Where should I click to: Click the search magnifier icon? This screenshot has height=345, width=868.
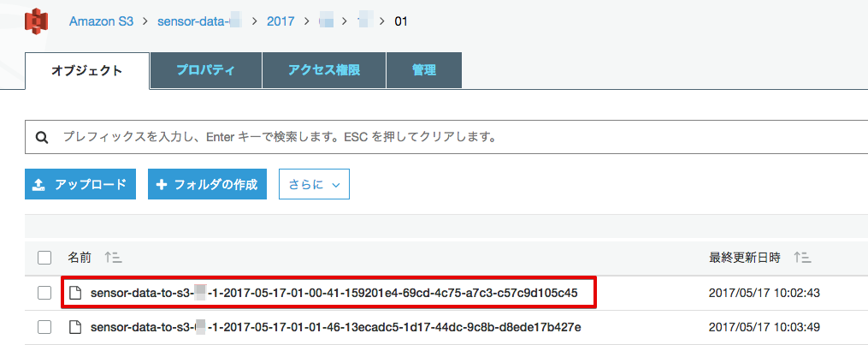42,137
